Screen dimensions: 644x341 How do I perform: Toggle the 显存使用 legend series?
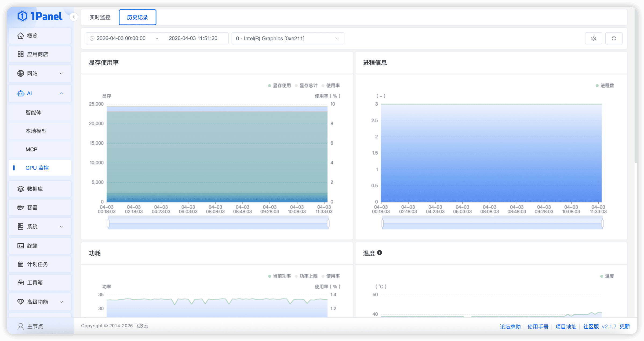279,85
